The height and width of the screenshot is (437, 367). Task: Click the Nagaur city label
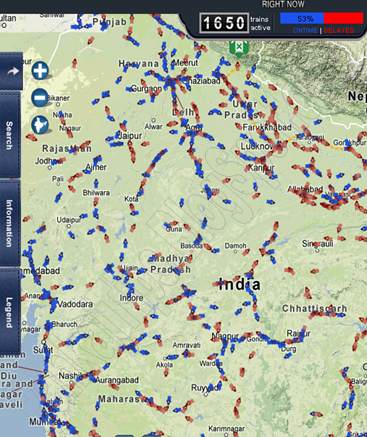pyautogui.click(x=70, y=128)
